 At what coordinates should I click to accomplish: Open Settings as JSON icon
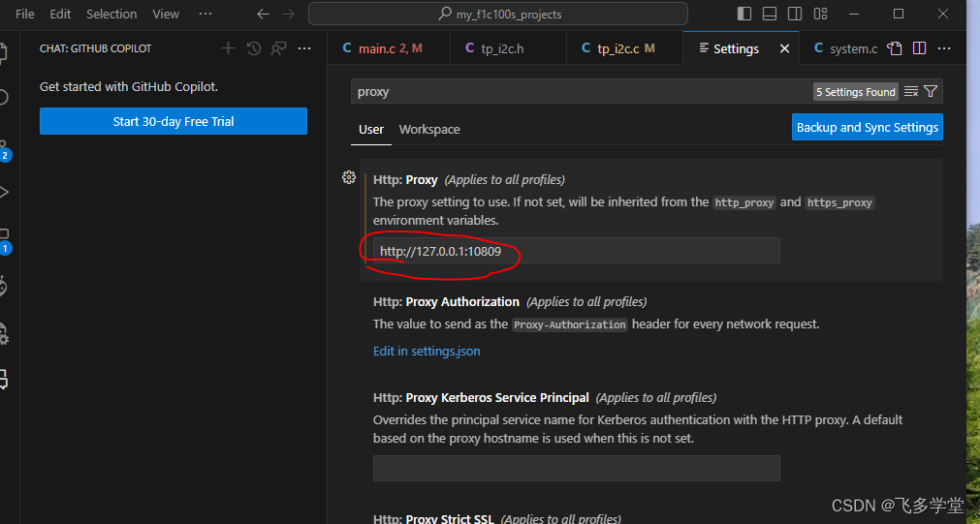[x=895, y=48]
